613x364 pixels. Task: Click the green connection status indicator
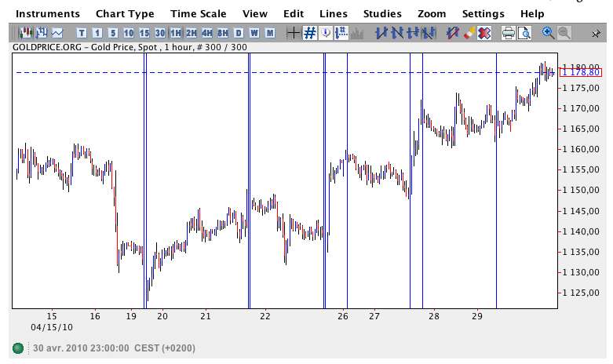18,348
